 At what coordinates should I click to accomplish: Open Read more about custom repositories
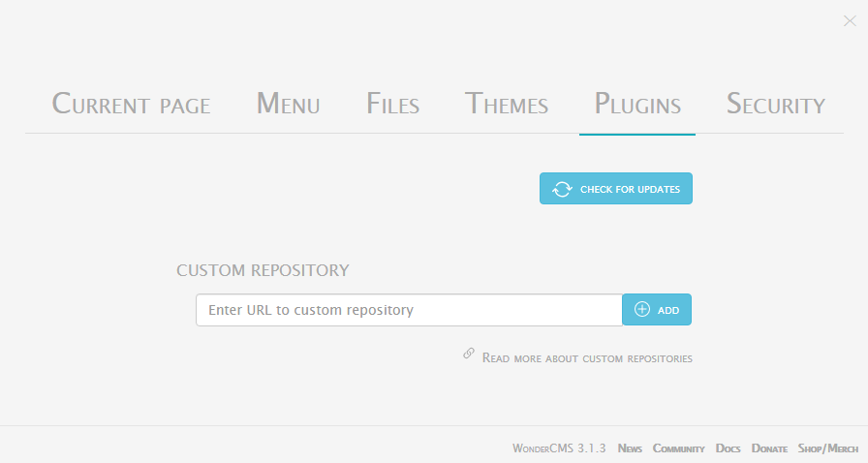click(587, 358)
